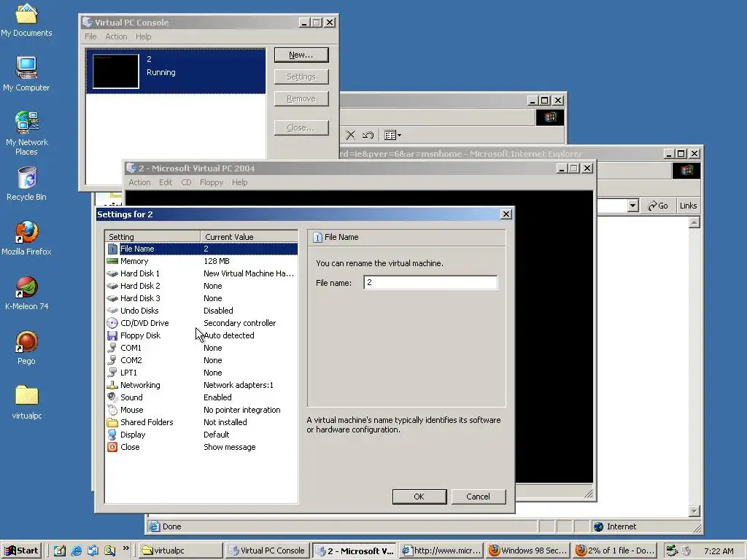Switch to 2% of 1 file download taskbar button
Viewport: 747px width, 560px height.
(615, 551)
